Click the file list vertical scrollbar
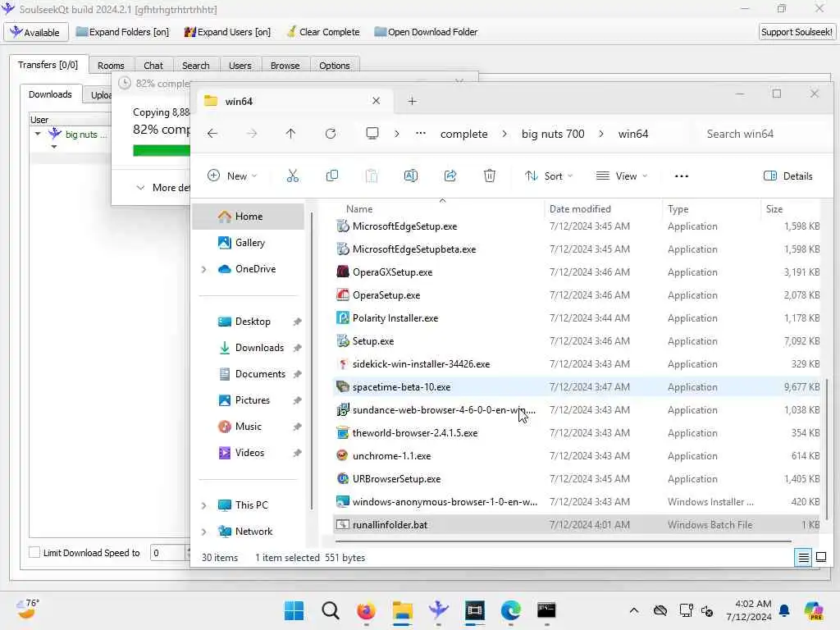Screen dimensions: 840x630 pyautogui.click(x=827, y=449)
